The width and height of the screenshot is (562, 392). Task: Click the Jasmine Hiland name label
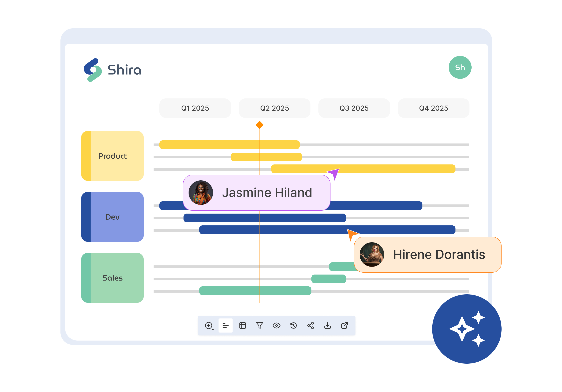click(267, 193)
